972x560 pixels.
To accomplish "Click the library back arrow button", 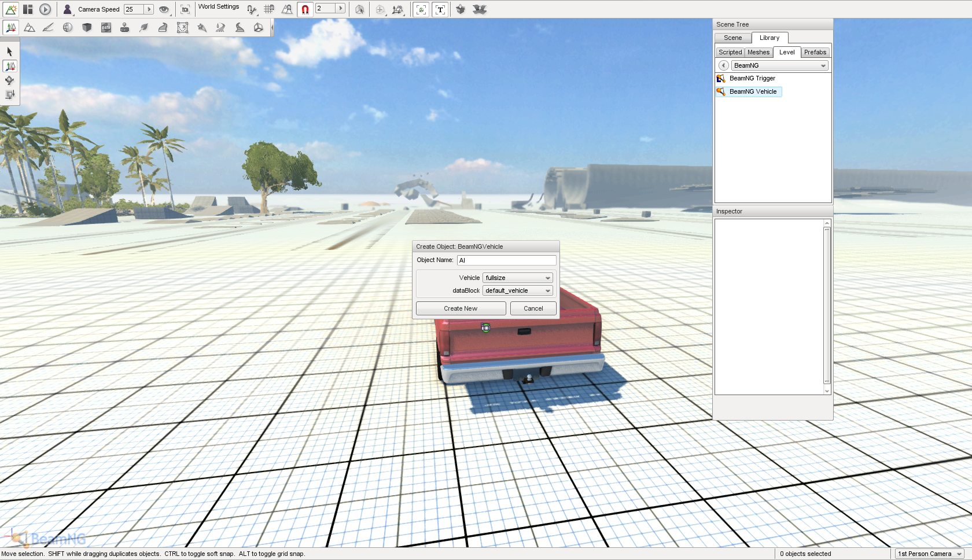I will coord(723,65).
